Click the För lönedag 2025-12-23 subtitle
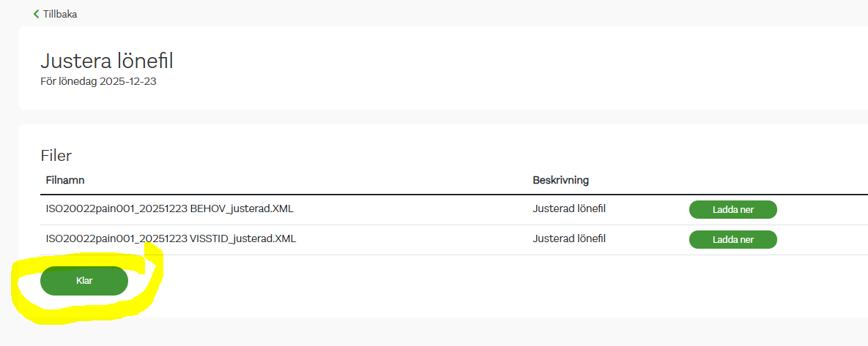Image resolution: width=868 pixels, height=346 pixels. (x=98, y=81)
